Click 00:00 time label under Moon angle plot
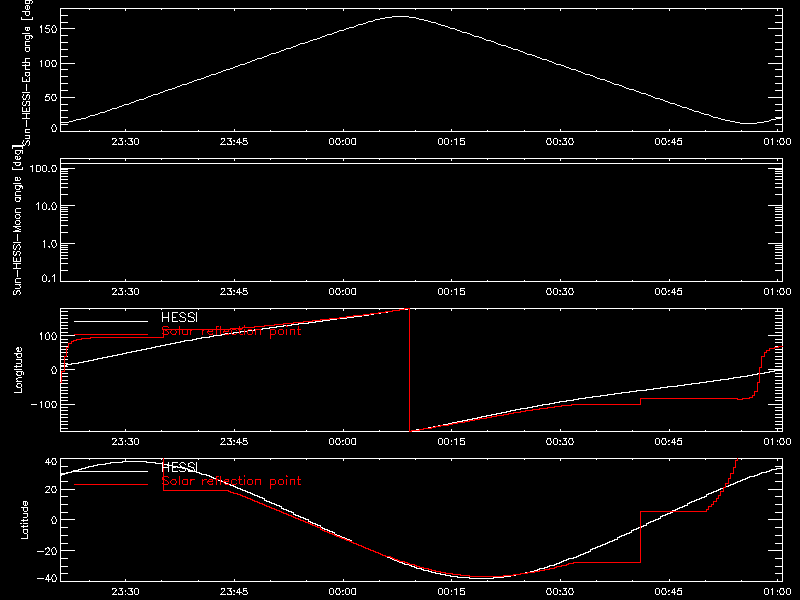 coord(342,292)
